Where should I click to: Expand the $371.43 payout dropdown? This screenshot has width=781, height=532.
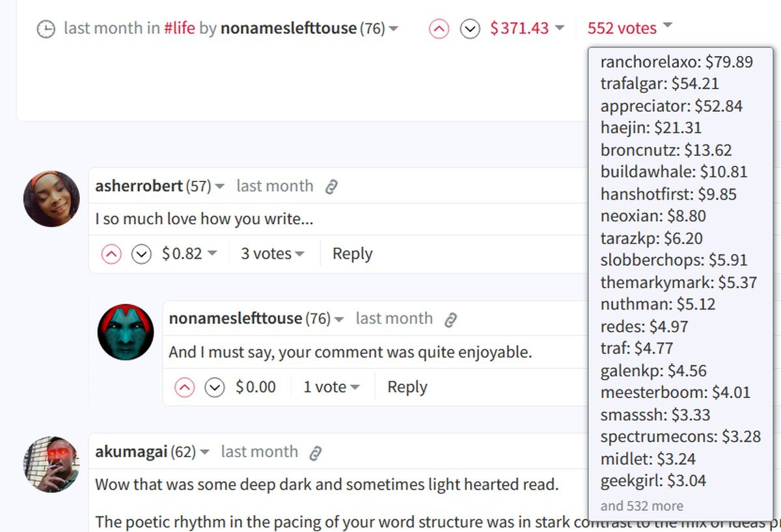point(528,29)
